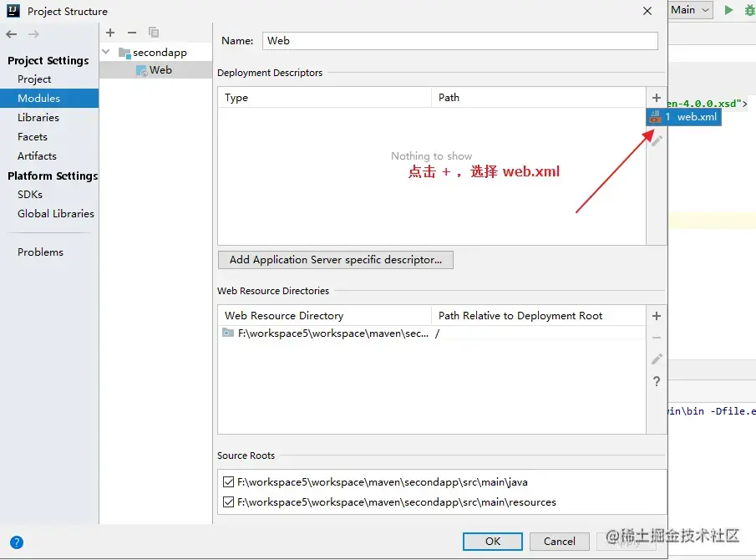756x560 pixels.
Task: Click the '/' deployment root path cell
Action: pos(539,333)
